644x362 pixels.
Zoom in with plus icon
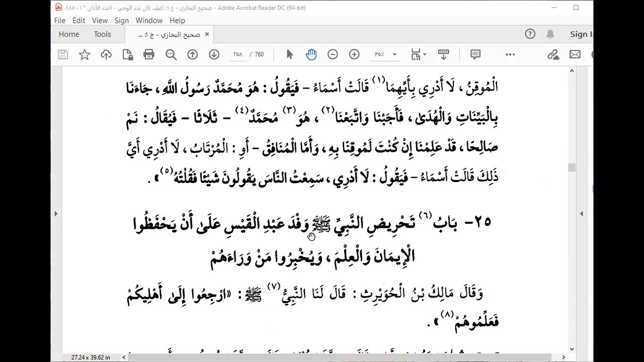click(x=354, y=54)
